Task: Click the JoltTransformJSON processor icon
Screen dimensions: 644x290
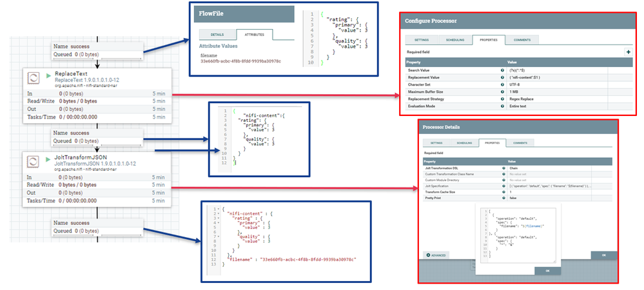Action: 33,161
